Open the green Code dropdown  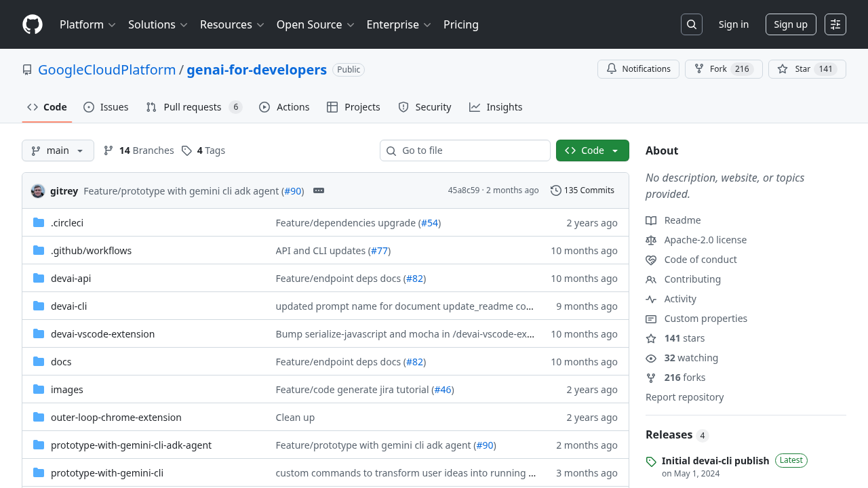592,150
